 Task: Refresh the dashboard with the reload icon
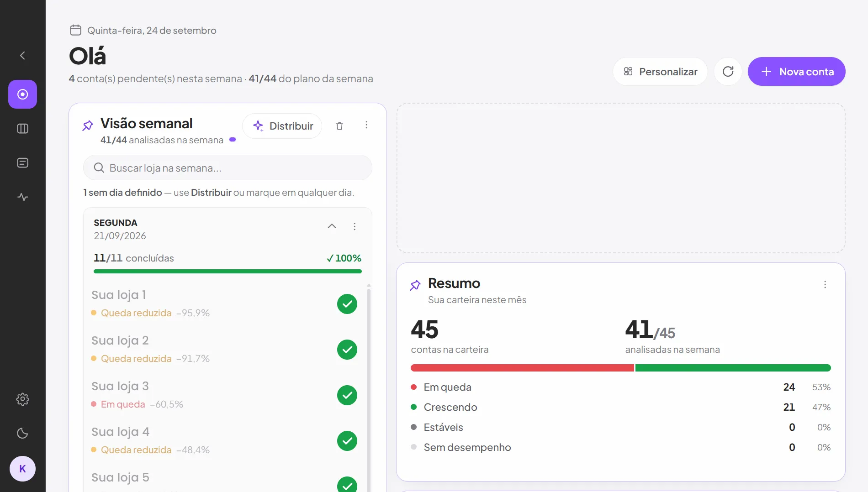pos(728,72)
